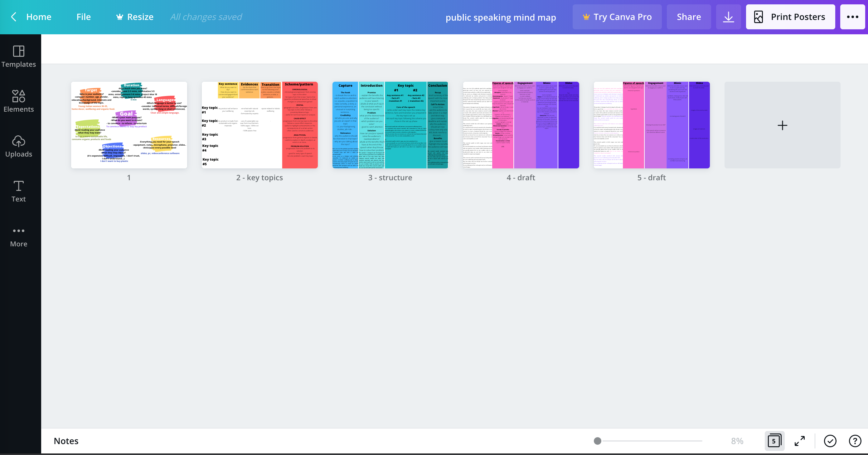868x455 pixels.
Task: Open the File menu
Action: pos(83,17)
